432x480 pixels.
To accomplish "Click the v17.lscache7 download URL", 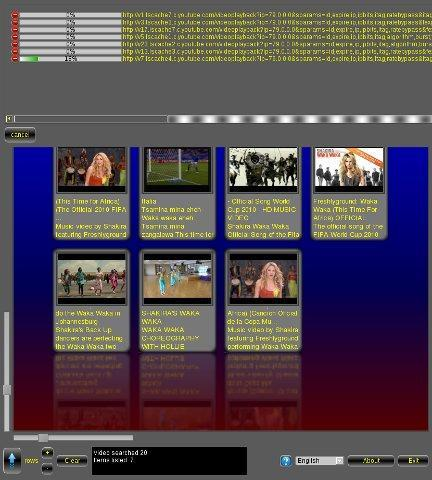I will (x=277, y=30).
